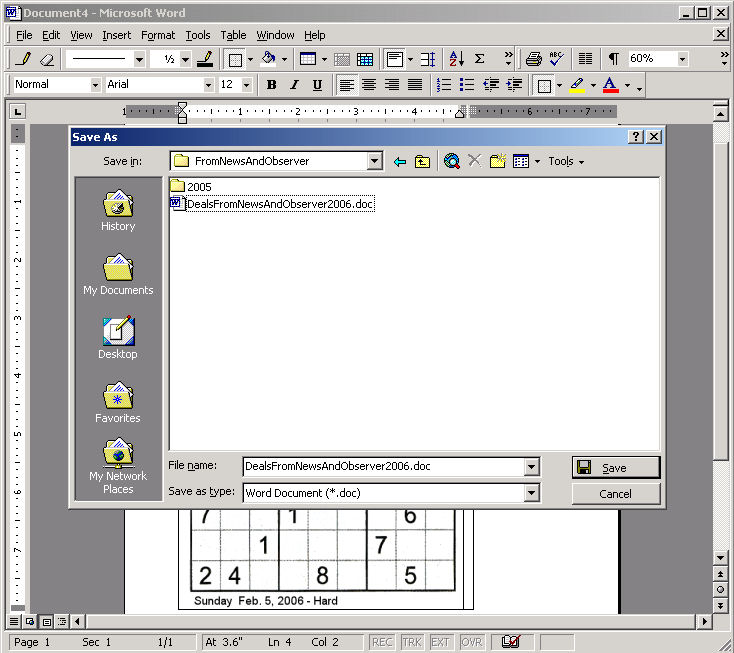This screenshot has width=734, height=653.
Task: Go back using the dialog Back arrow
Action: pyautogui.click(x=400, y=161)
